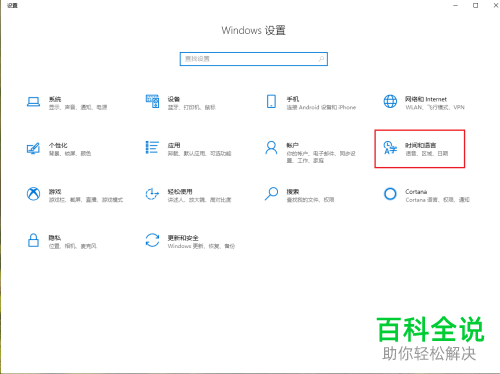This screenshot has height=374, width=500.
Task: Click the search magnifier in the settings box
Action: point(321,59)
